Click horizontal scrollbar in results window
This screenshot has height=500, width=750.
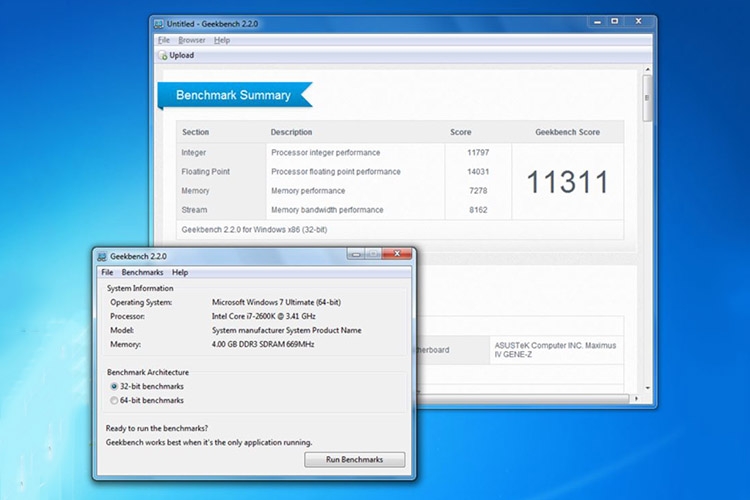(524, 398)
